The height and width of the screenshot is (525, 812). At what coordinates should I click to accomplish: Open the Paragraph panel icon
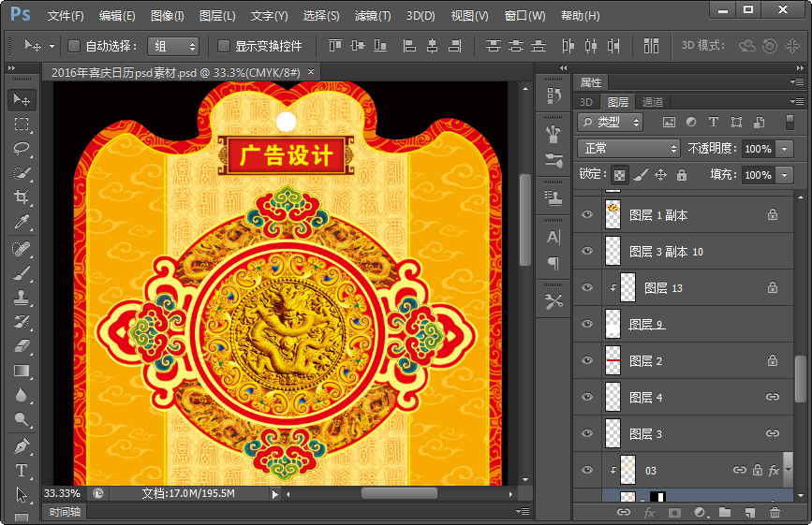[x=554, y=263]
